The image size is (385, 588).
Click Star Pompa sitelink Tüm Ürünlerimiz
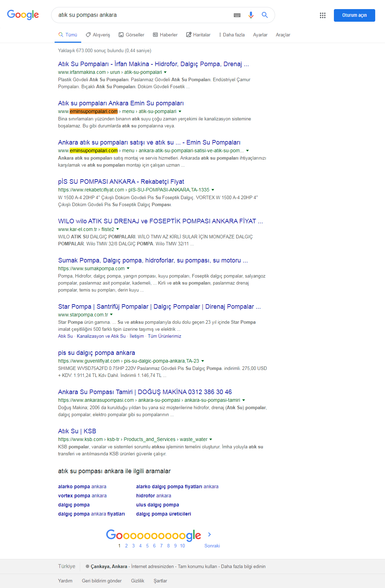point(164,336)
